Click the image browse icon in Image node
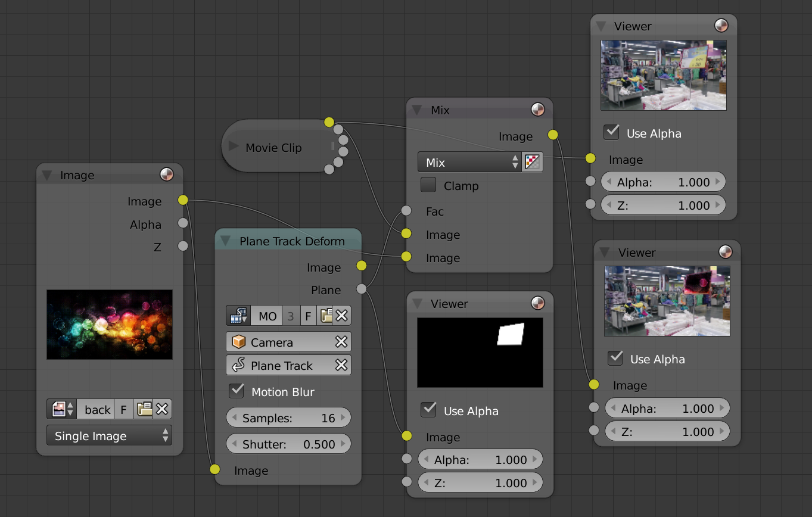Screen dimensions: 812x517 [x=62, y=409]
